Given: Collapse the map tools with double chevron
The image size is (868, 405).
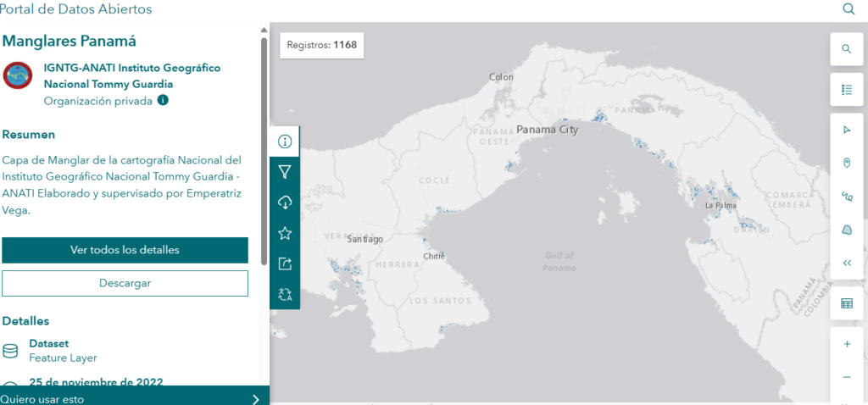Looking at the screenshot, I should coord(846,263).
